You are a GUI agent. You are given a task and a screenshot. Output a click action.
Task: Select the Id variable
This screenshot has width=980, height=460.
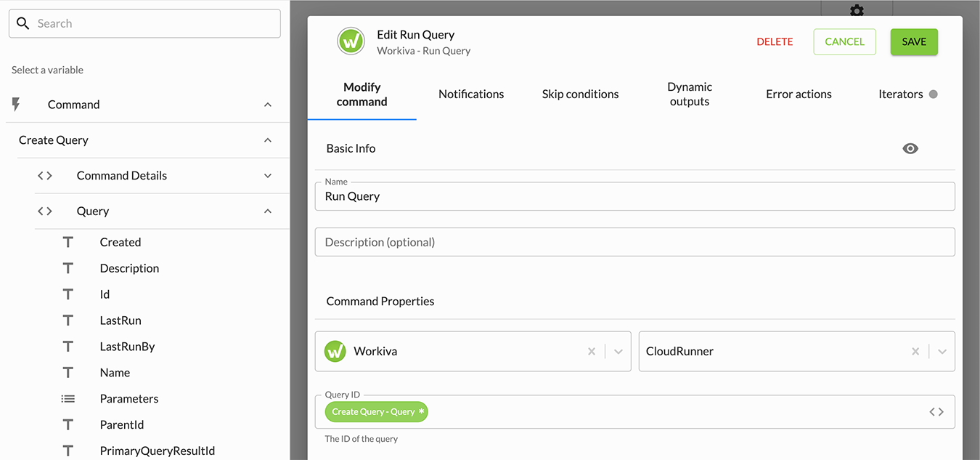pyautogui.click(x=105, y=294)
